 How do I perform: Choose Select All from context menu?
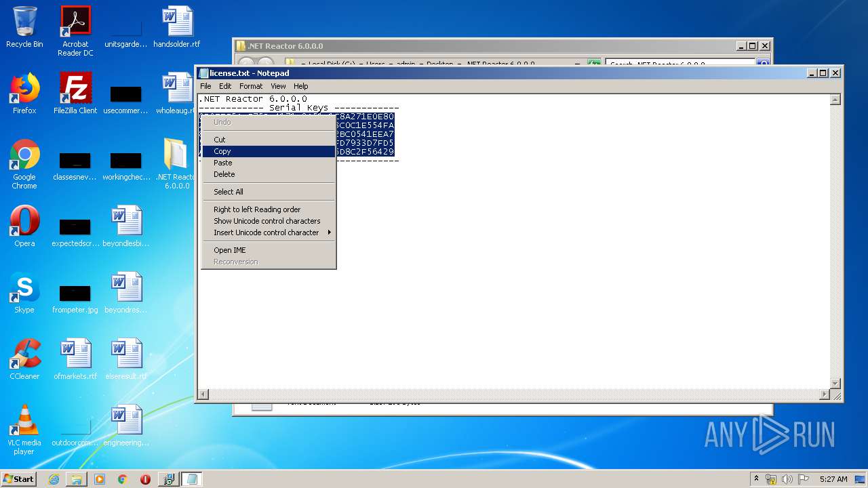(269, 192)
